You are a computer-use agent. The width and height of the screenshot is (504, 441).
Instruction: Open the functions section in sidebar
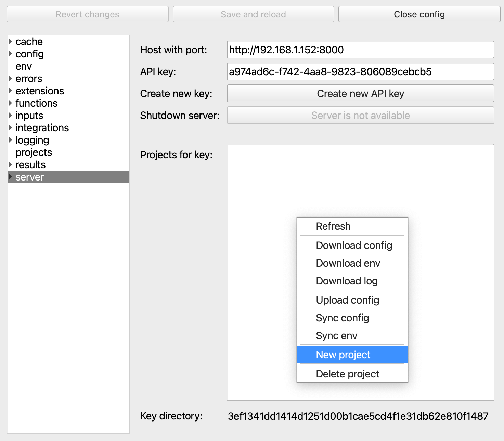point(36,103)
